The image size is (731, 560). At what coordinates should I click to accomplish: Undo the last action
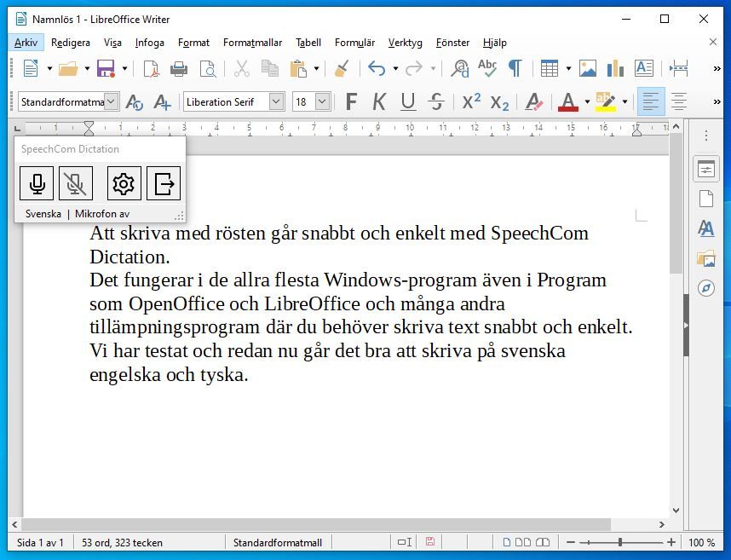click(377, 69)
